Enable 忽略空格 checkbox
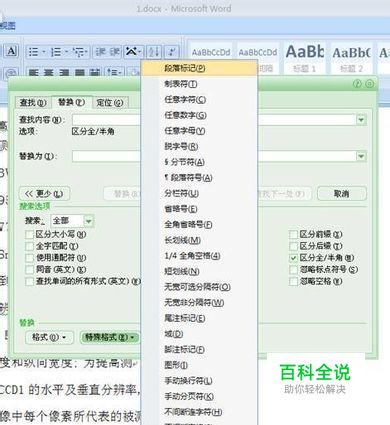 point(293,282)
